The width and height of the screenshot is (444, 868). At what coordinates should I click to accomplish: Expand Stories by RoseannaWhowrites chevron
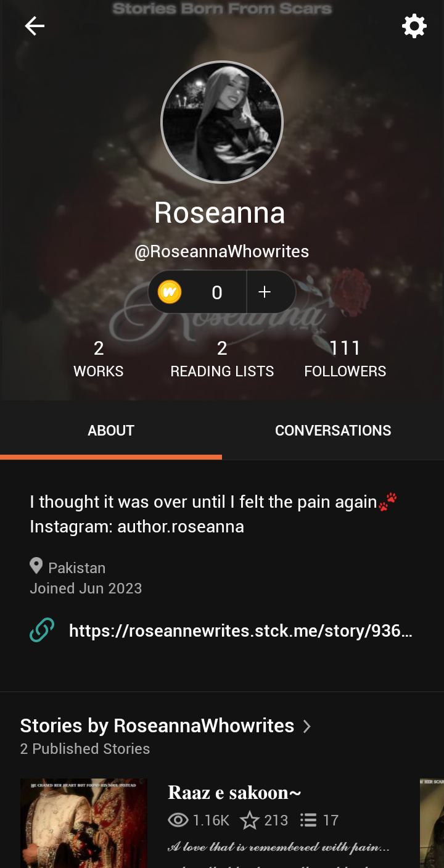[x=307, y=726]
